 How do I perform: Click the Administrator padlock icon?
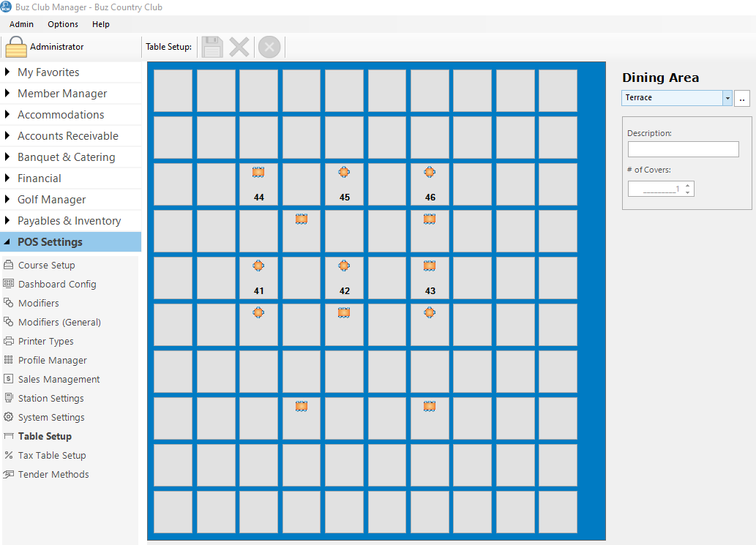16,47
